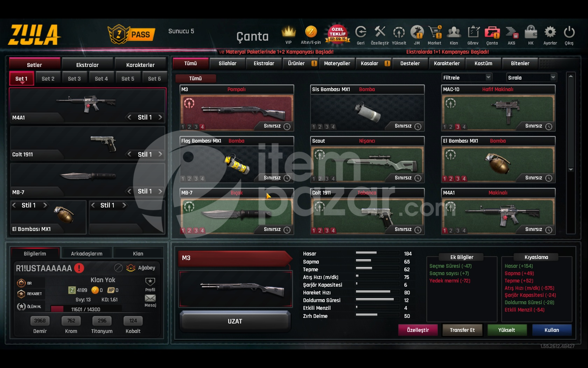Switch to Set 5 loadout

(x=128, y=79)
